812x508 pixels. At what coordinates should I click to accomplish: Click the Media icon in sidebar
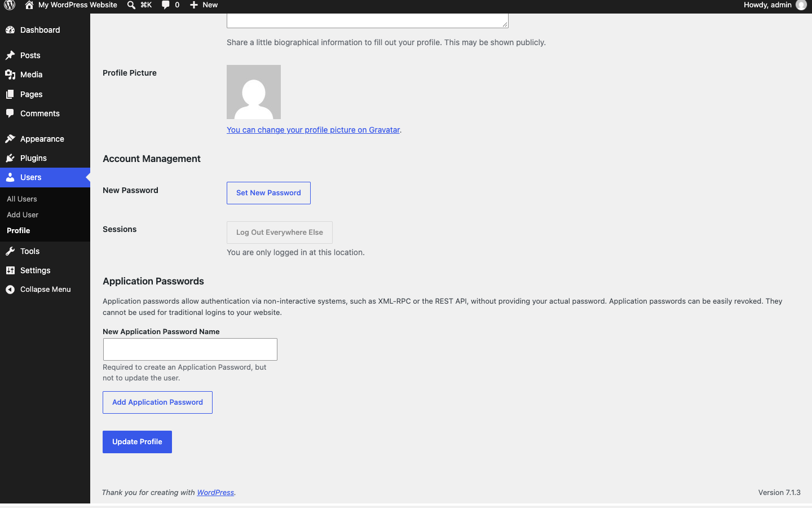coord(10,75)
